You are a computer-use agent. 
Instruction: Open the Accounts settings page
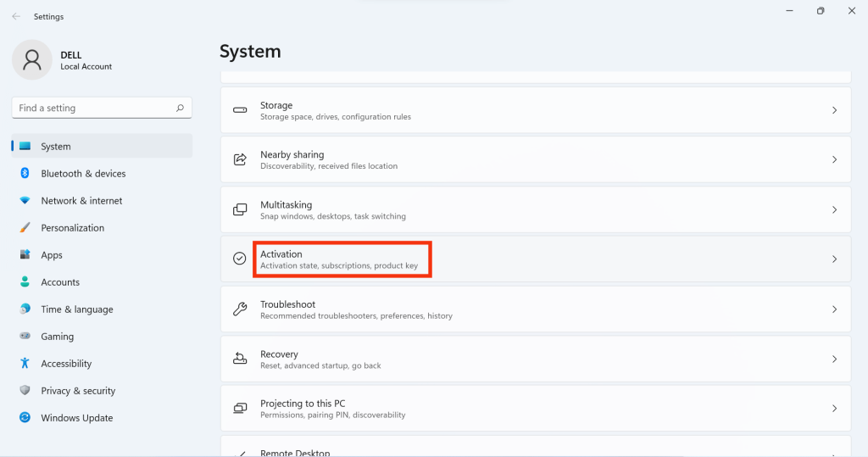[x=102, y=282]
